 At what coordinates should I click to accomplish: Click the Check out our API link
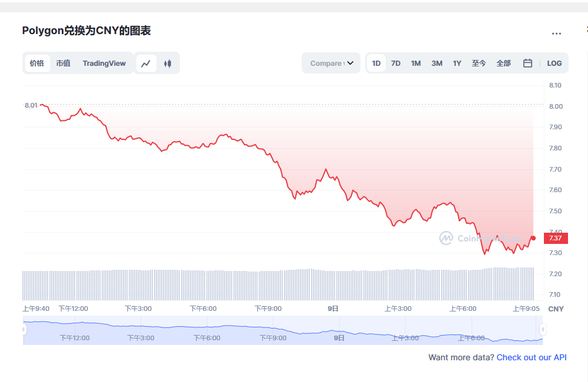531,357
